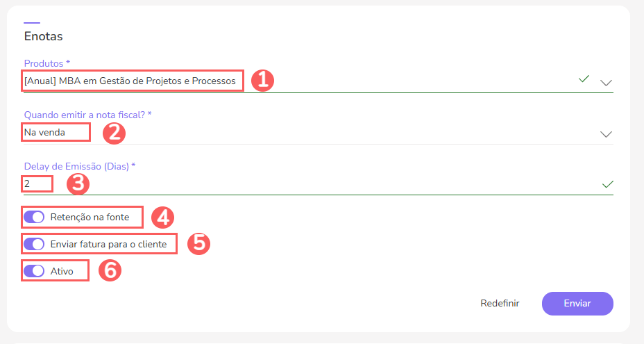
Task: Click the red number 4 annotation badge
Action: pos(163,218)
